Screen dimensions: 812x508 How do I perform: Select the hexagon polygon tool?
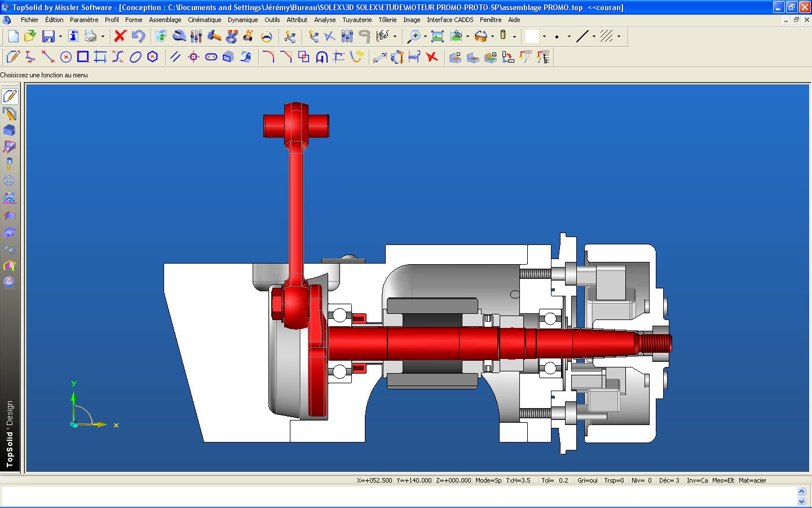[x=152, y=57]
